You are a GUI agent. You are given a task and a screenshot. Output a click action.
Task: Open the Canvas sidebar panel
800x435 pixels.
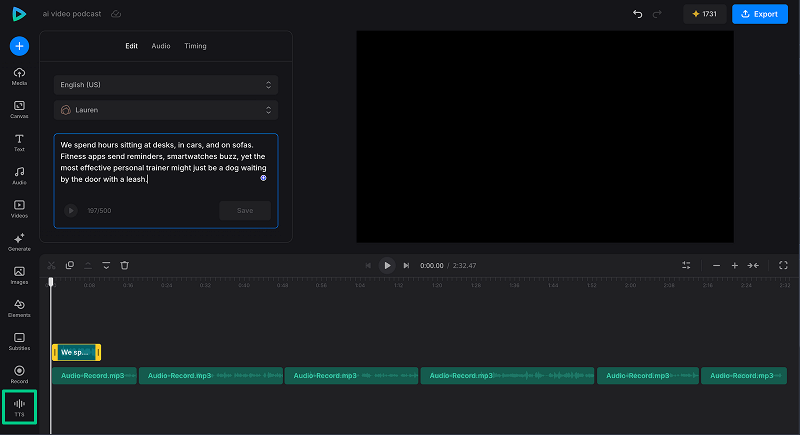[19, 110]
